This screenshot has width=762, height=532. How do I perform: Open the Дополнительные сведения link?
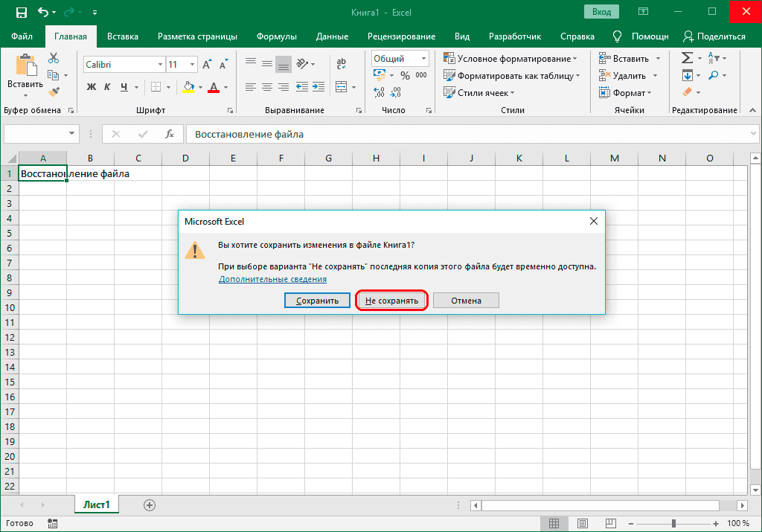click(x=272, y=279)
